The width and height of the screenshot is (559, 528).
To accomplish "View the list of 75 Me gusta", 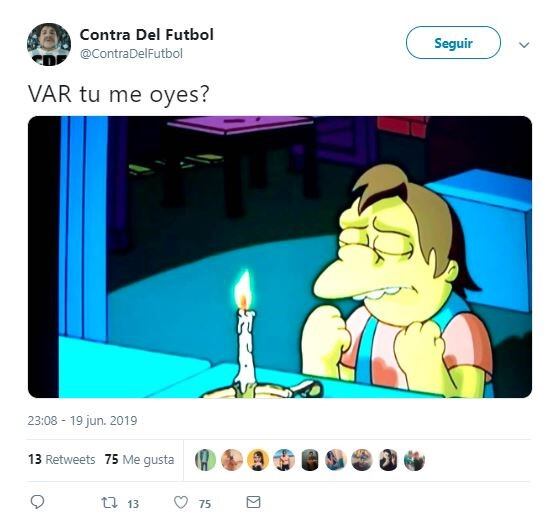I will coord(139,460).
